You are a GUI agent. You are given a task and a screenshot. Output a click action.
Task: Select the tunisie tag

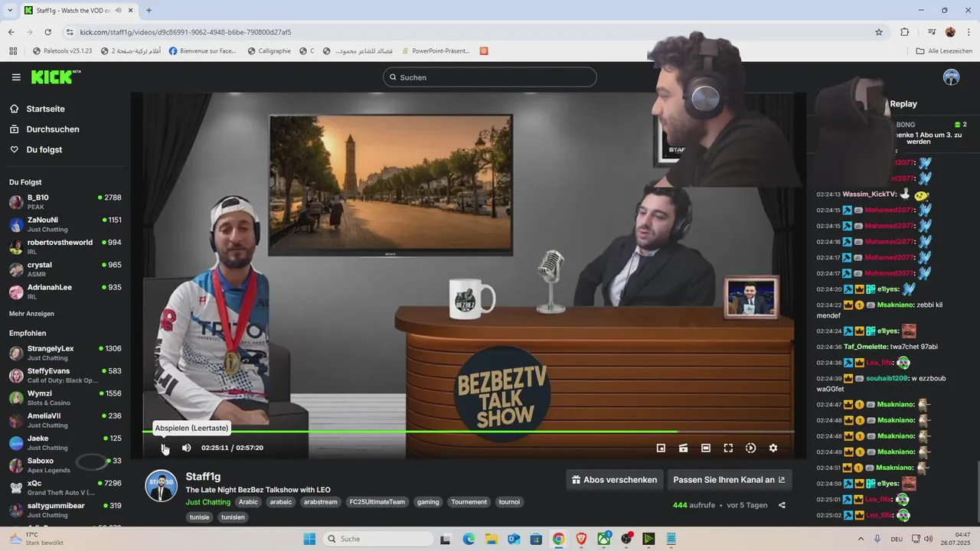200,517
